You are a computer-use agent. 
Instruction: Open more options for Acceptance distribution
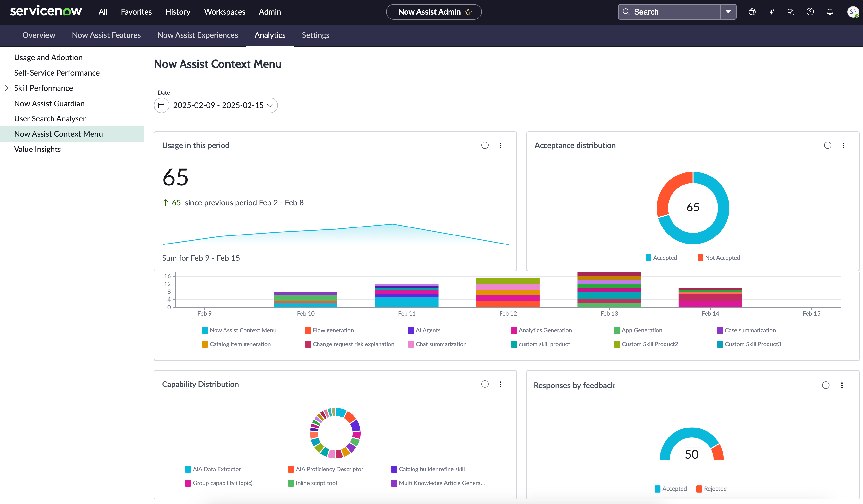click(x=844, y=145)
